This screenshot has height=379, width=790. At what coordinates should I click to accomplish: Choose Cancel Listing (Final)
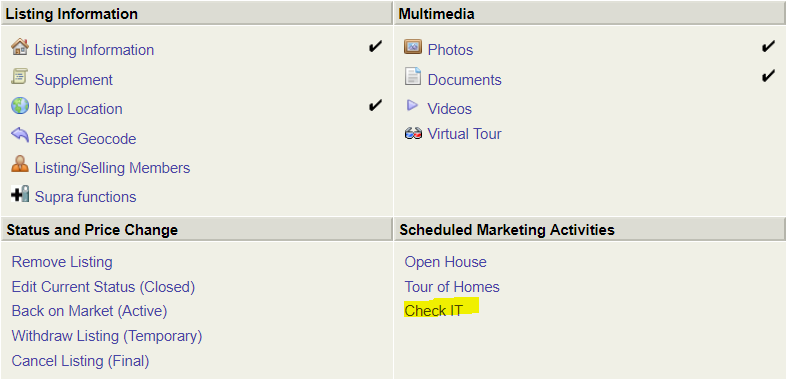[80, 361]
